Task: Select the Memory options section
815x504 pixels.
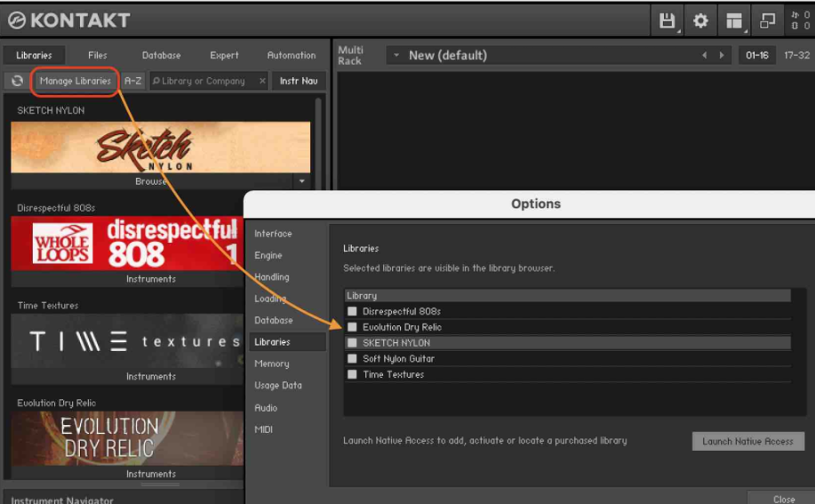Action: 271,364
